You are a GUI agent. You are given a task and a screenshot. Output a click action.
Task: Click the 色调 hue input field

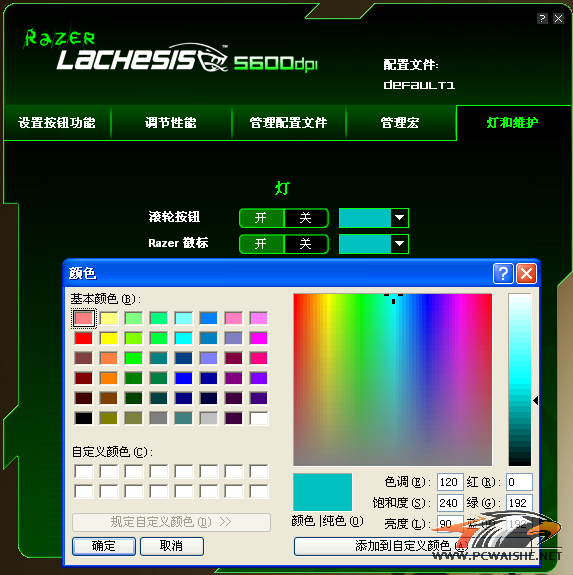pyautogui.click(x=450, y=482)
